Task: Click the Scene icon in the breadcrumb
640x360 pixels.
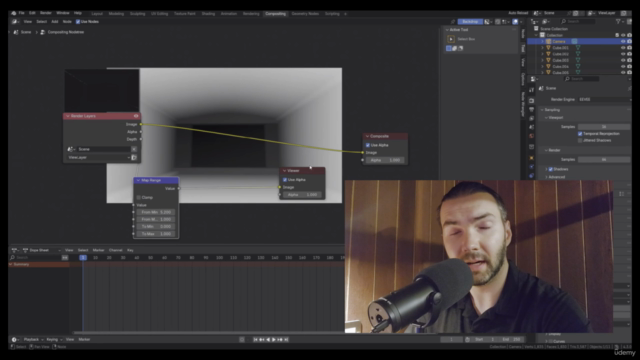Action: [x=16, y=32]
